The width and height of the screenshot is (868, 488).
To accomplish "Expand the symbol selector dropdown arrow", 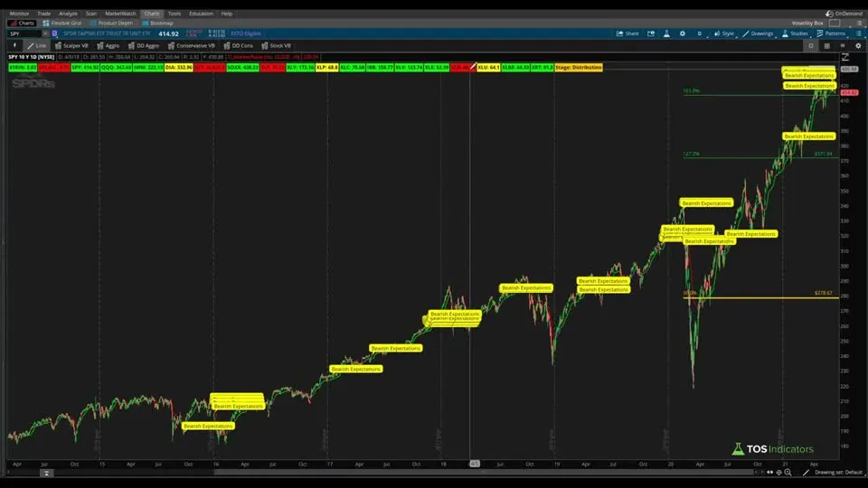I will [45, 33].
